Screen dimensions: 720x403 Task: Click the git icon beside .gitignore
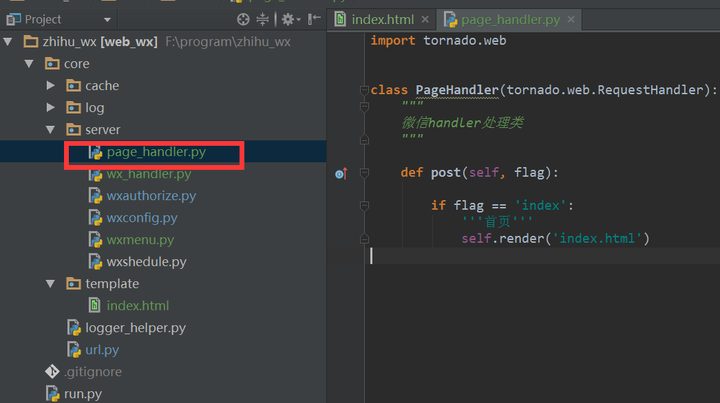point(52,371)
